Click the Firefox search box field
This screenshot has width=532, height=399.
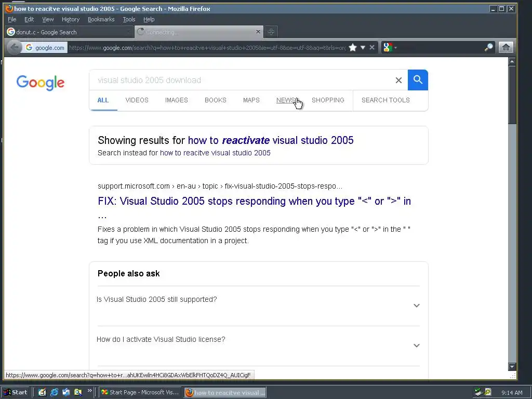(441, 47)
